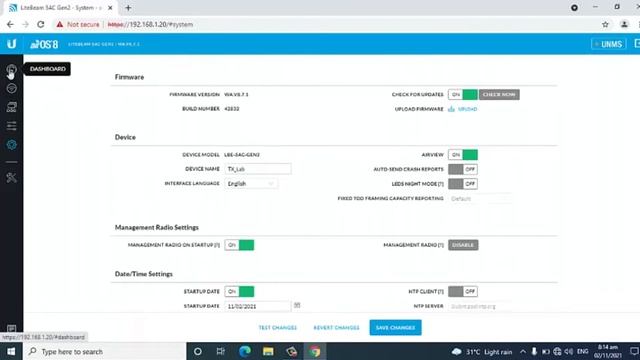Open the taskbar clock and date
640x360 pixels.
pos(608,351)
